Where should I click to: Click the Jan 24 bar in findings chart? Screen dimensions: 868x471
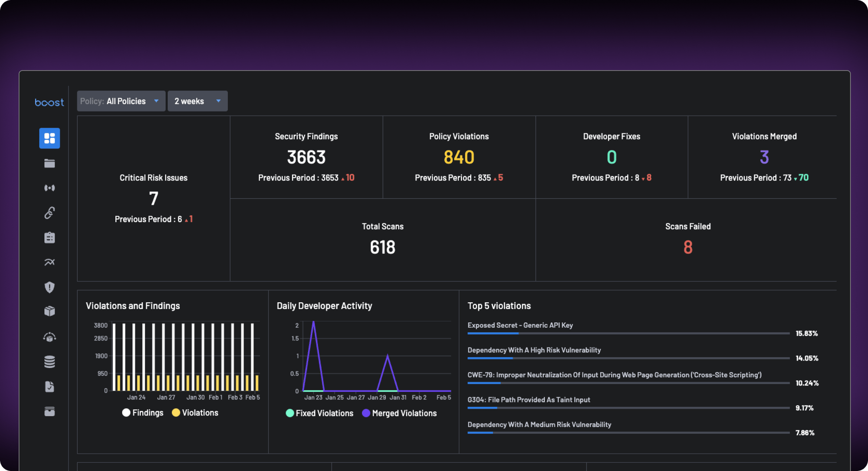pyautogui.click(x=134, y=357)
